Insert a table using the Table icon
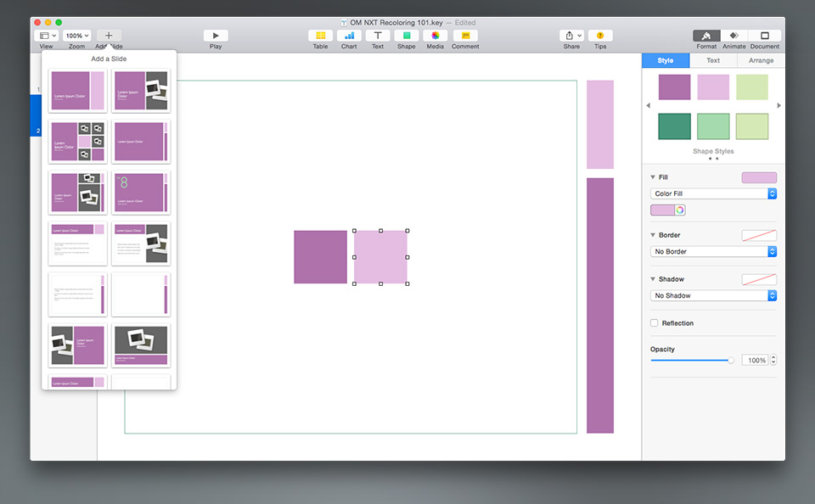Screen dimensions: 815x504 tap(320, 36)
